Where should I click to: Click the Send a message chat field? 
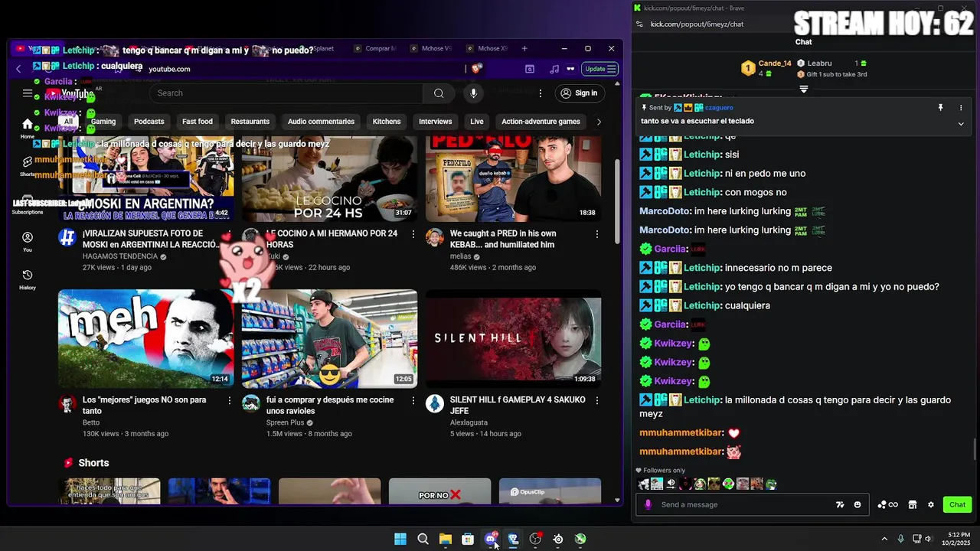(746, 505)
